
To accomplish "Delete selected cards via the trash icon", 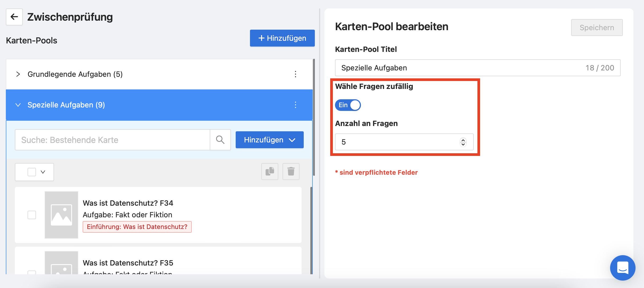I will point(291,172).
